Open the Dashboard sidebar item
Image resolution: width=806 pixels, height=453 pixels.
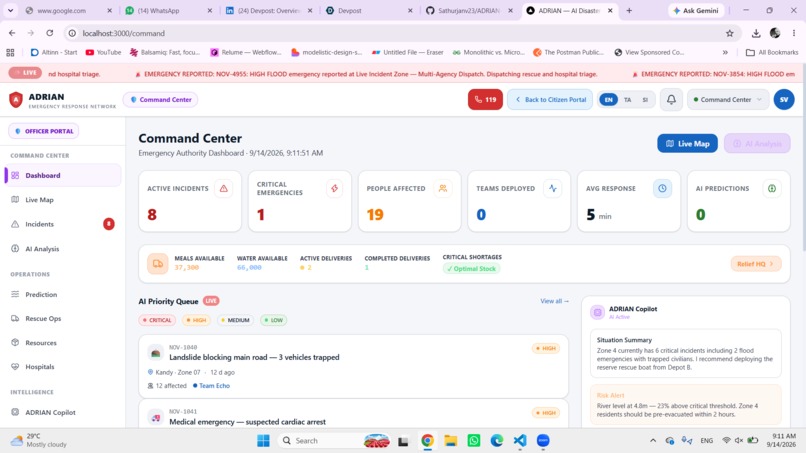tap(63, 175)
